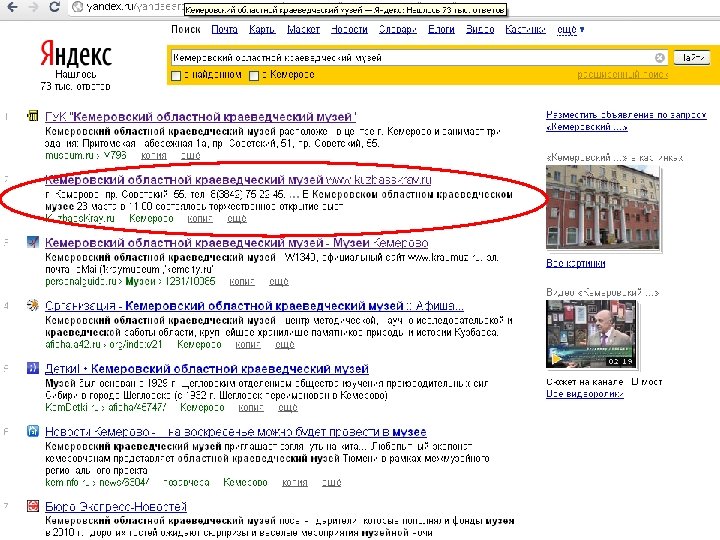Click the browser forward arrow
The height and width of the screenshot is (540, 720).
33,7
